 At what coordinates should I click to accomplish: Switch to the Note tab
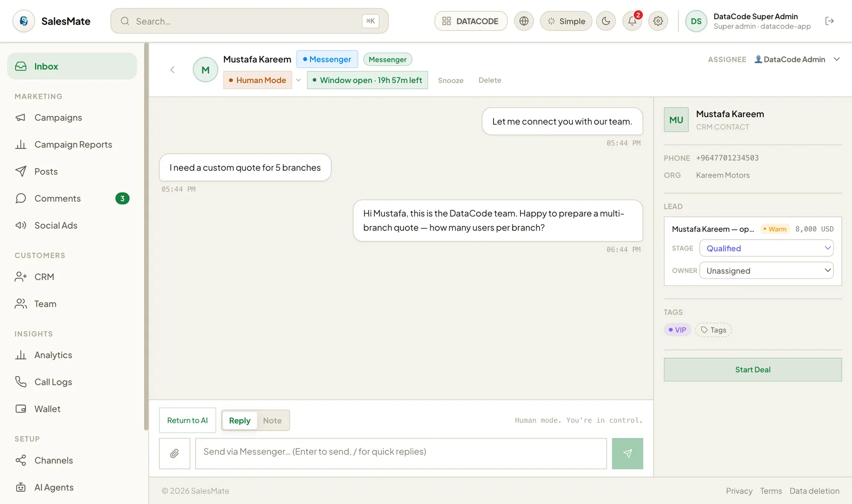[272, 420]
